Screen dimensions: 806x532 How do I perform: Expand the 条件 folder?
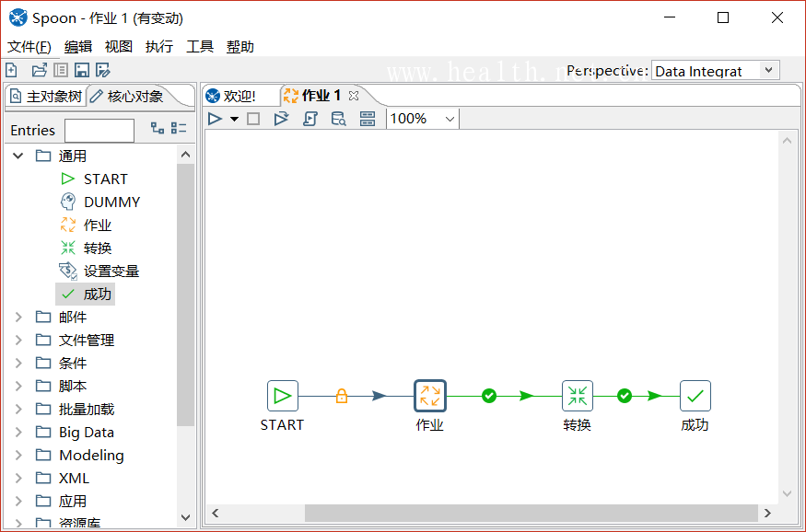pos(18,363)
